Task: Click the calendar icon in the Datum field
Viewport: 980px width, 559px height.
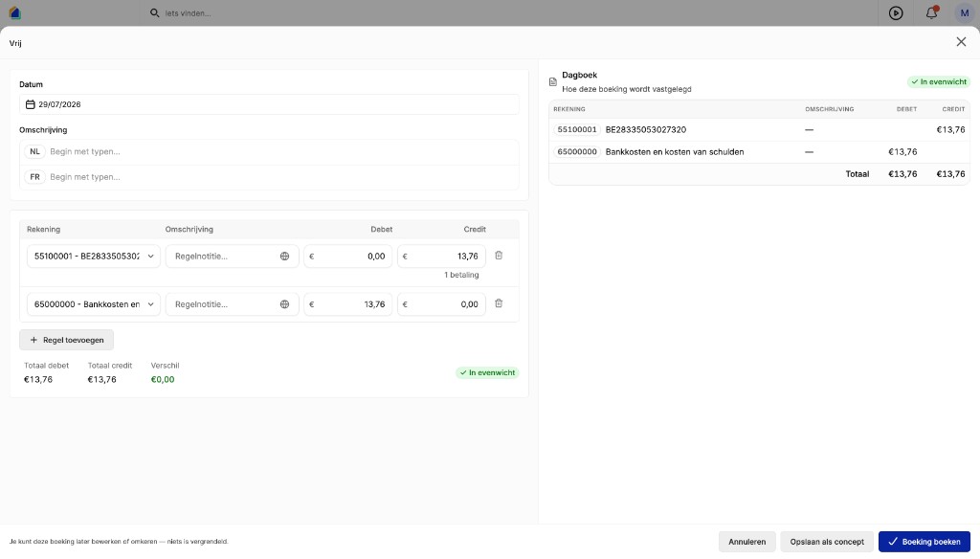Action: (30, 104)
